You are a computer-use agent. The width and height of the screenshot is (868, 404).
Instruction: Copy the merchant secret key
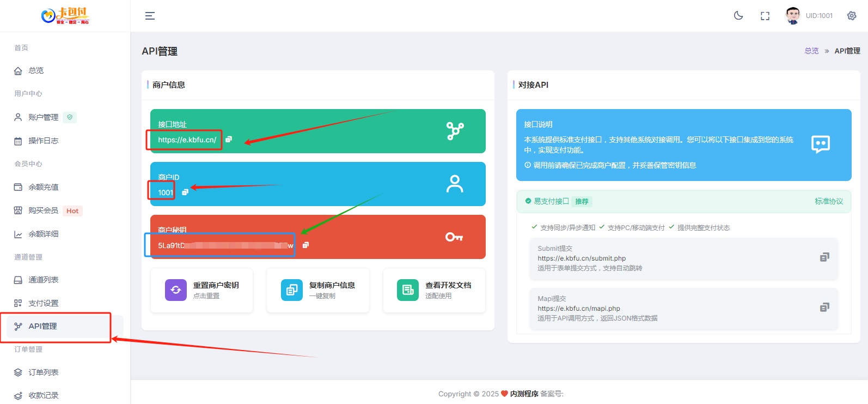point(305,245)
